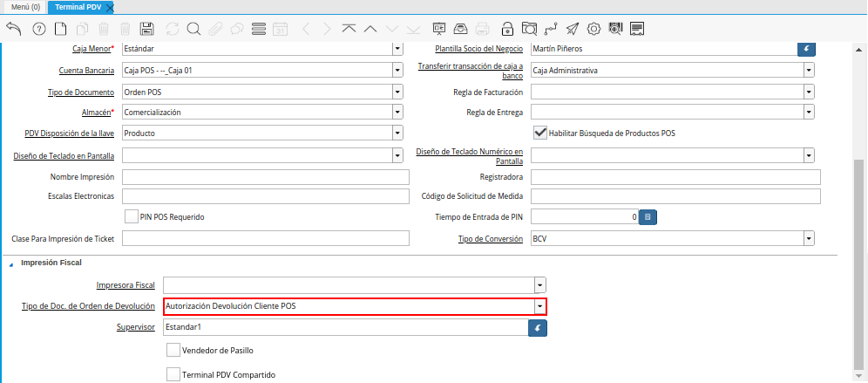Viewport: 868px width, 383px height.
Task: Open Tipo de Doc. de Orden de Devolución dropdown
Action: coord(540,306)
